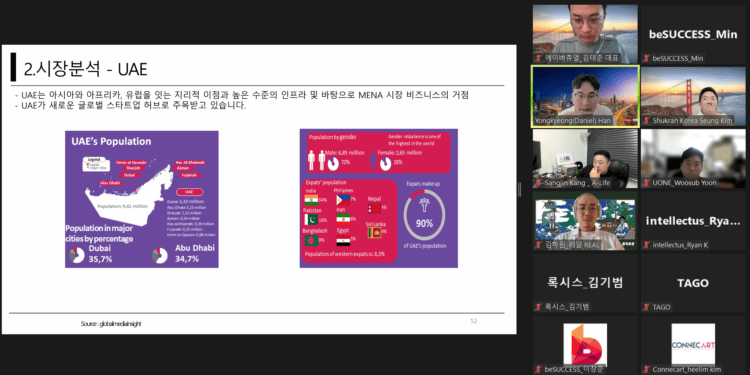Select beSUCCESS_이정준 logo profile tile
This screenshot has width=750, height=375.
(585, 344)
